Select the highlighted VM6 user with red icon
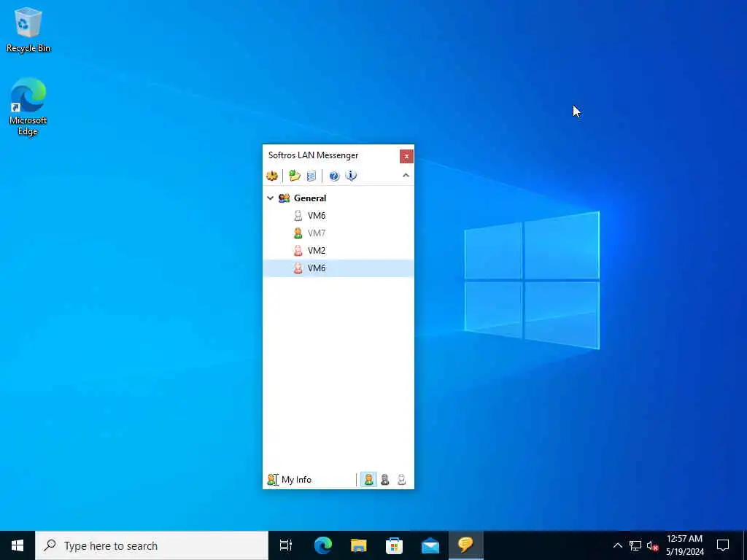 click(338, 268)
